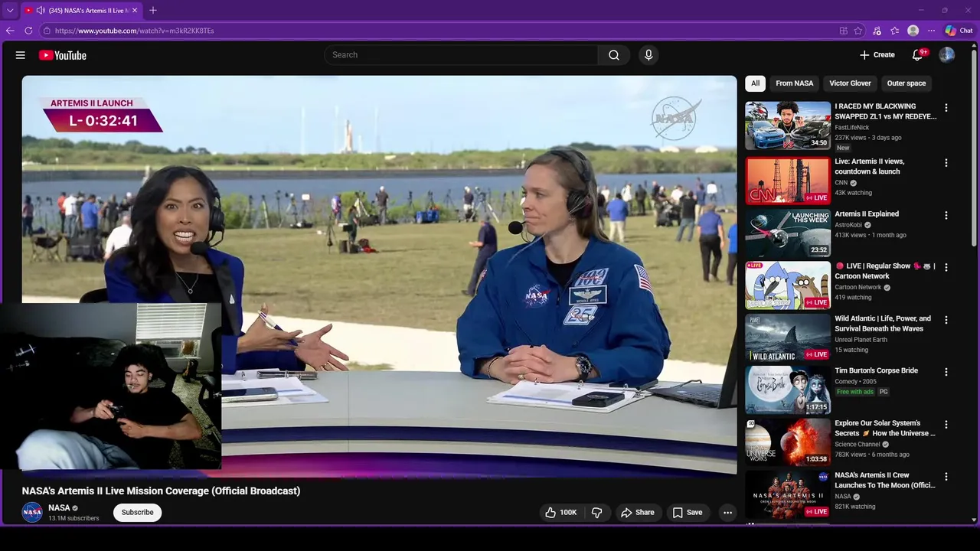
Task: Select the Outer space filter chip
Action: tap(906, 83)
